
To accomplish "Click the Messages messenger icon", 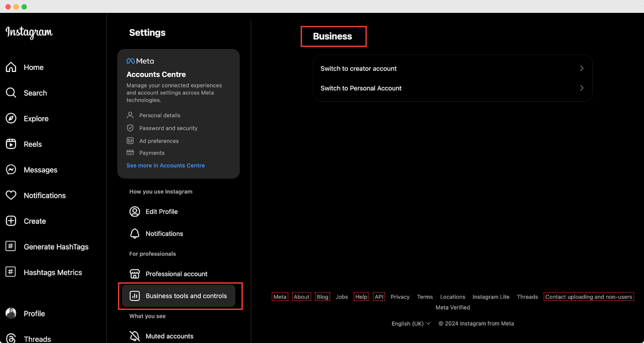I will click(x=11, y=170).
